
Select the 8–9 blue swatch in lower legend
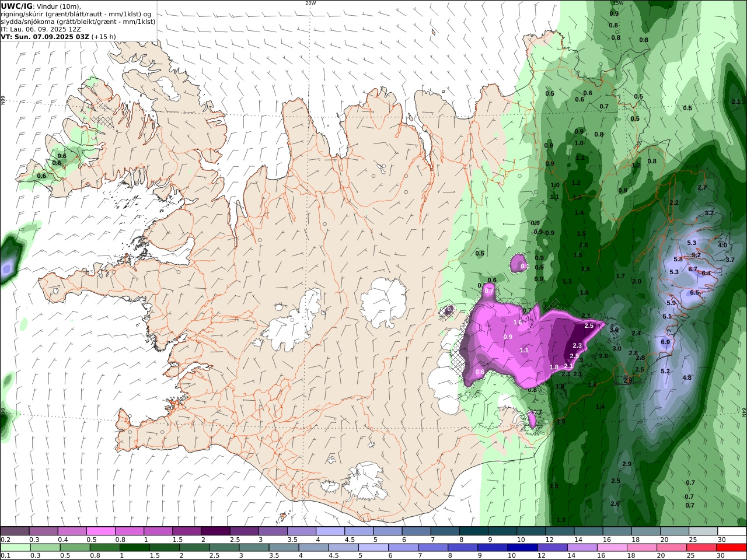(x=462, y=548)
